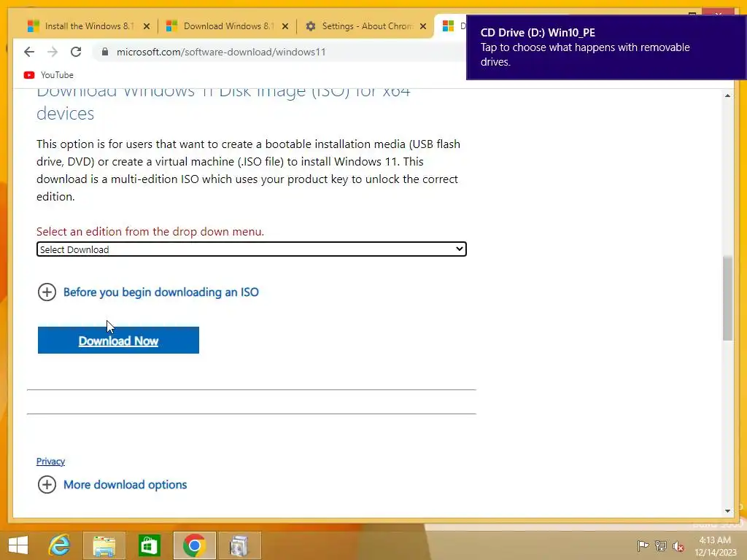
Task: Open the Windows Start button
Action: pyautogui.click(x=18, y=545)
